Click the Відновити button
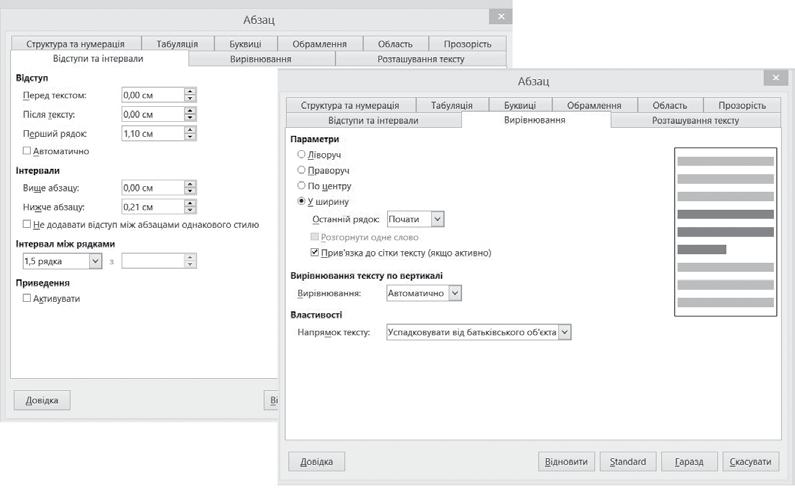This screenshot has height=497, width=795. point(566,462)
